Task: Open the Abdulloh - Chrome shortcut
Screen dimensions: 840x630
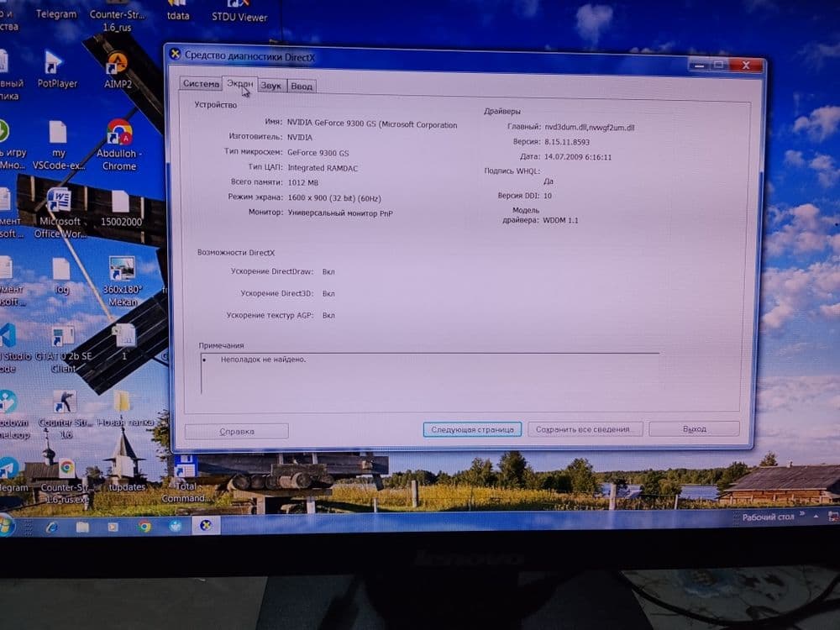Action: point(119,145)
